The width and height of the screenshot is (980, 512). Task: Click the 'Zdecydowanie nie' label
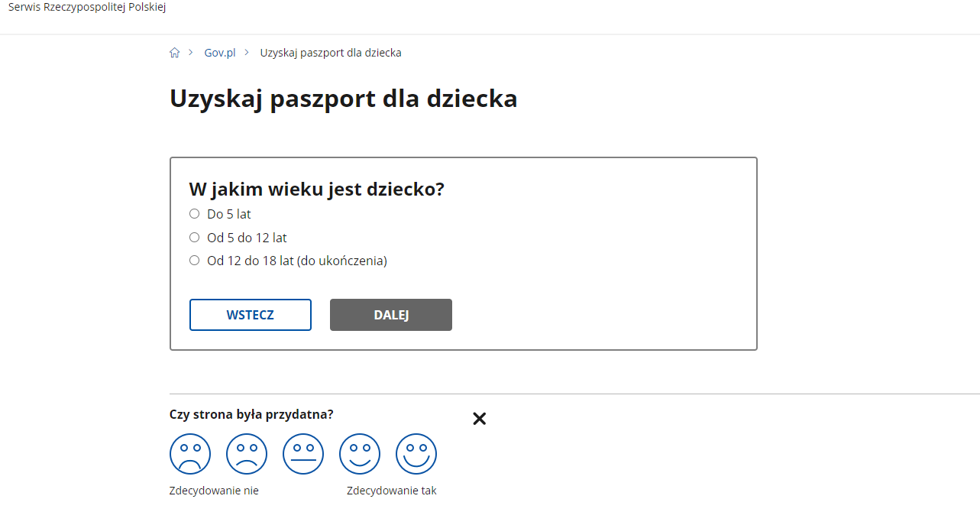(x=214, y=491)
